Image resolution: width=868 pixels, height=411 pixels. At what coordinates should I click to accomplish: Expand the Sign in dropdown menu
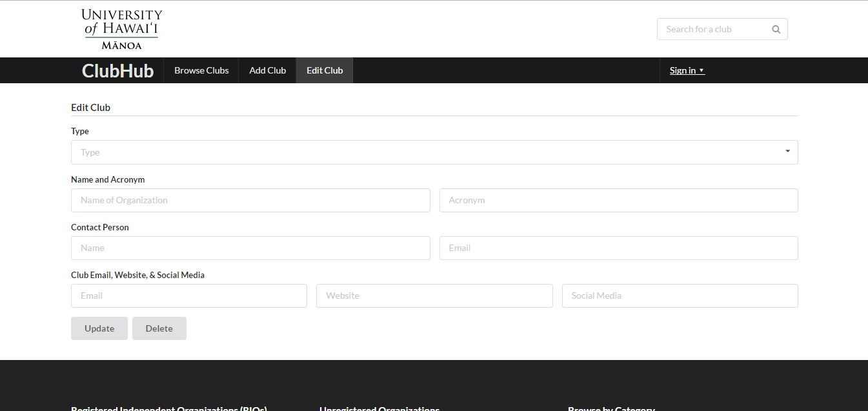click(687, 70)
